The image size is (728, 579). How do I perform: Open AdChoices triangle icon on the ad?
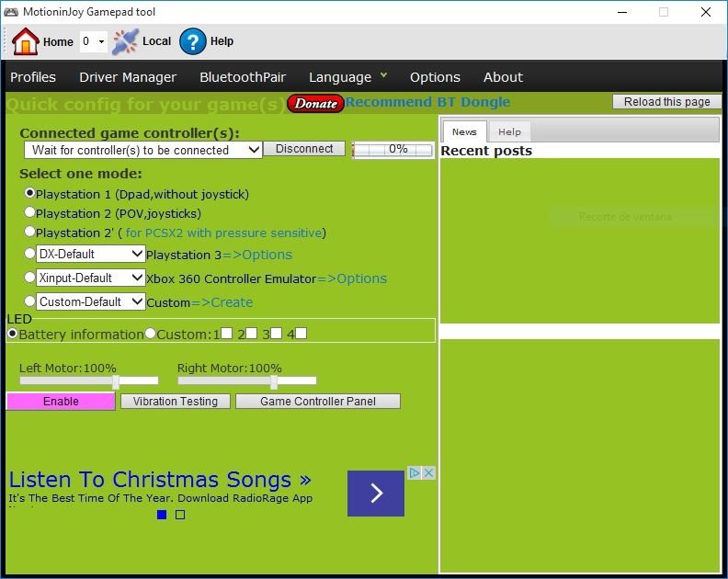415,472
